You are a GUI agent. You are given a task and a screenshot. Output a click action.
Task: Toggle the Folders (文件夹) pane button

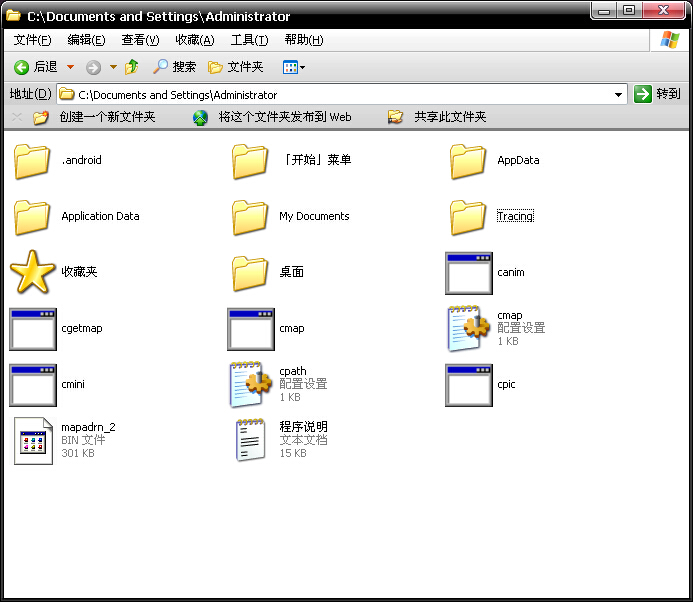(x=235, y=67)
